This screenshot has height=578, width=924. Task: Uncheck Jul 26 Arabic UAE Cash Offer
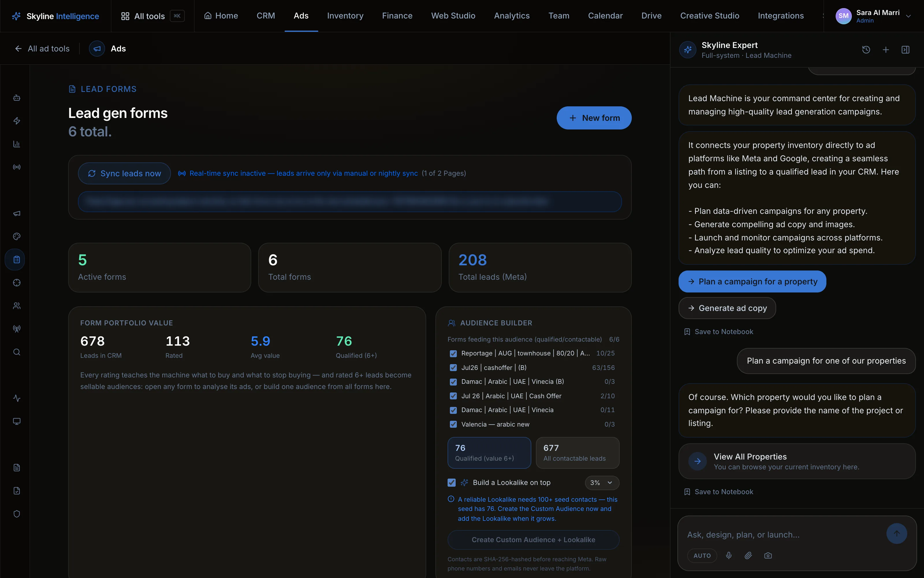click(x=453, y=396)
